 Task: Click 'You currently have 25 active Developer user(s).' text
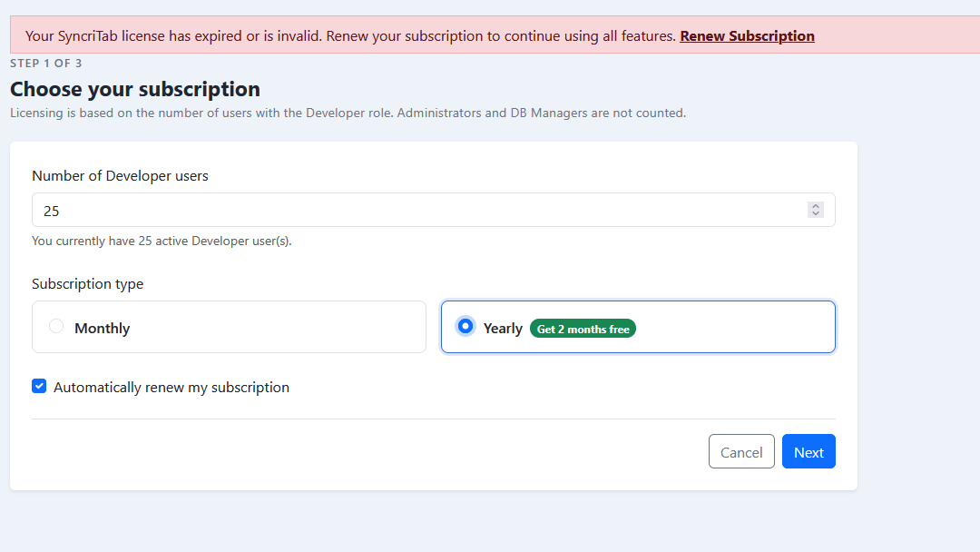pyautogui.click(x=162, y=241)
